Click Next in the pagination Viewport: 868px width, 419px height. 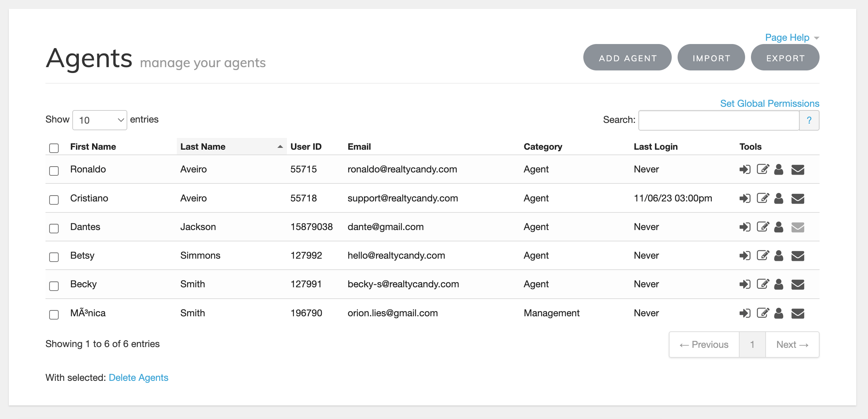792,345
